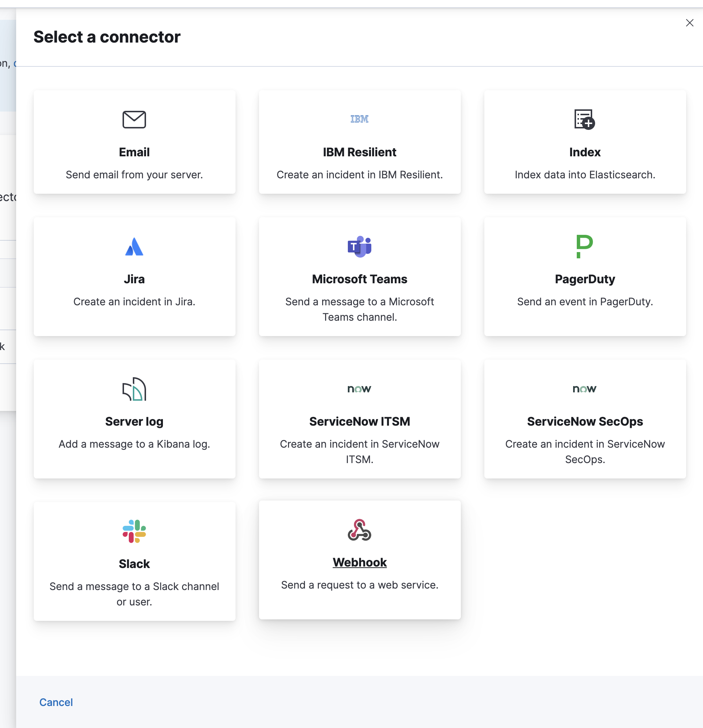Pick the Slack logo icon
703x728 pixels.
[134, 531]
